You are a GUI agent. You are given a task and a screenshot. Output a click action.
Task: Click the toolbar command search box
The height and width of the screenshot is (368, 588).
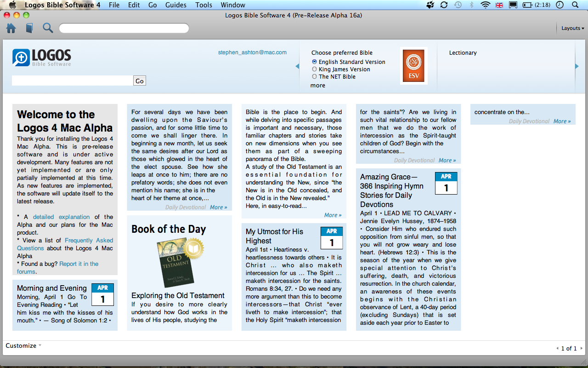(124, 29)
